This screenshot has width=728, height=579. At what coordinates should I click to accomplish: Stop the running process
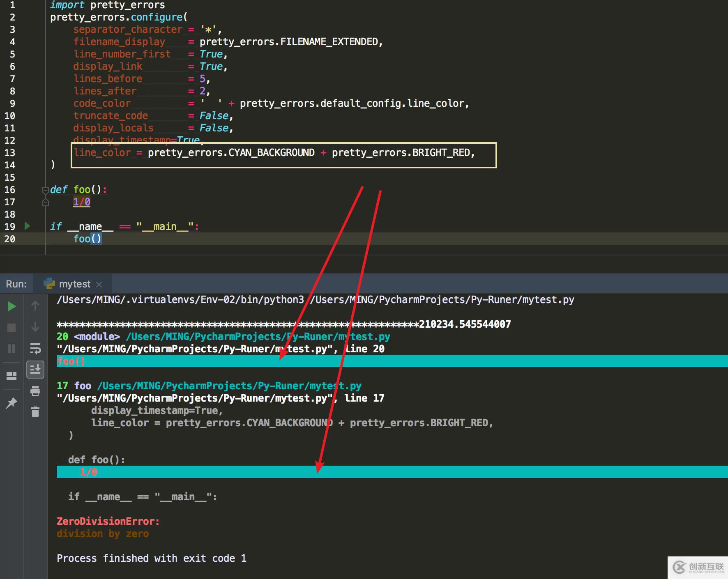(x=12, y=327)
